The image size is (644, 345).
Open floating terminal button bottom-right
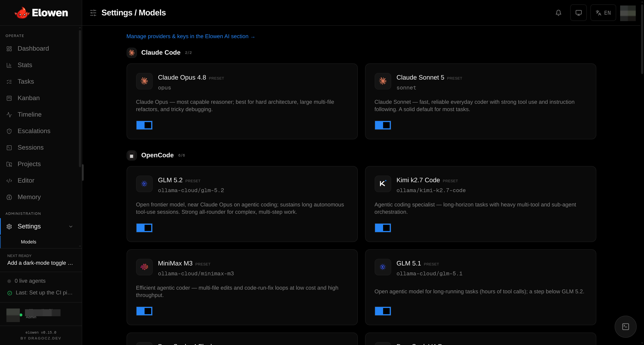[625, 326]
